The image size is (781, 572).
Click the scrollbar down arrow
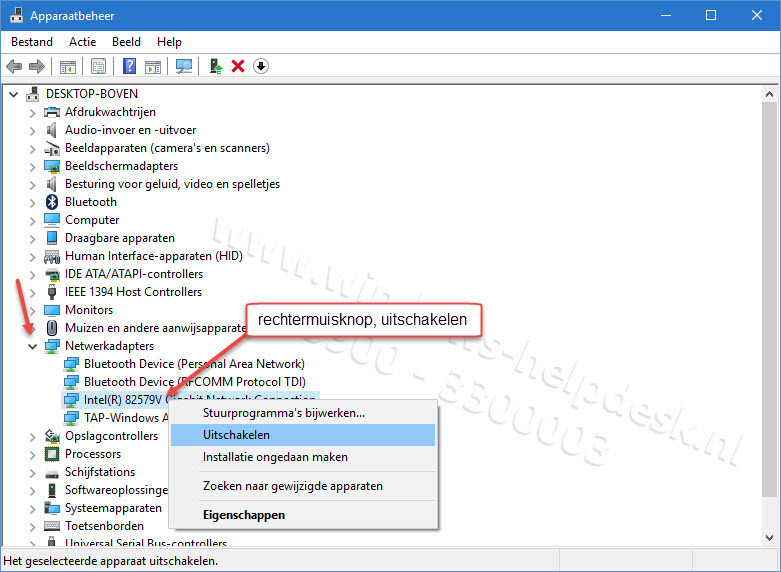[769, 538]
